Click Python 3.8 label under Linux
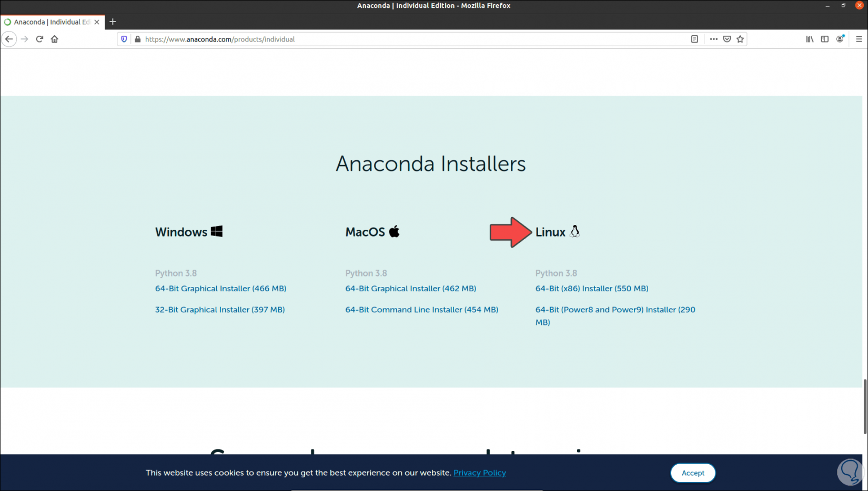 pos(556,273)
